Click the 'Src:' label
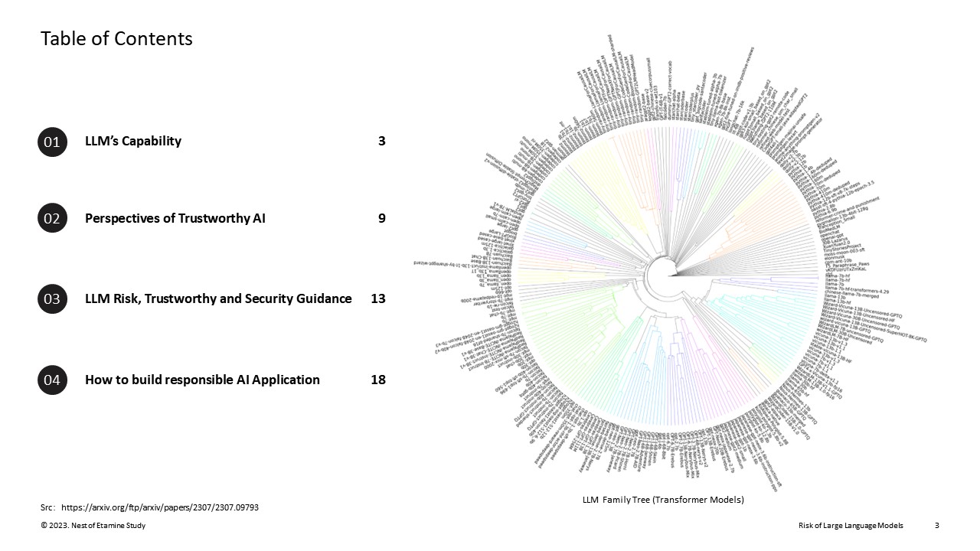 pyautogui.click(x=48, y=507)
